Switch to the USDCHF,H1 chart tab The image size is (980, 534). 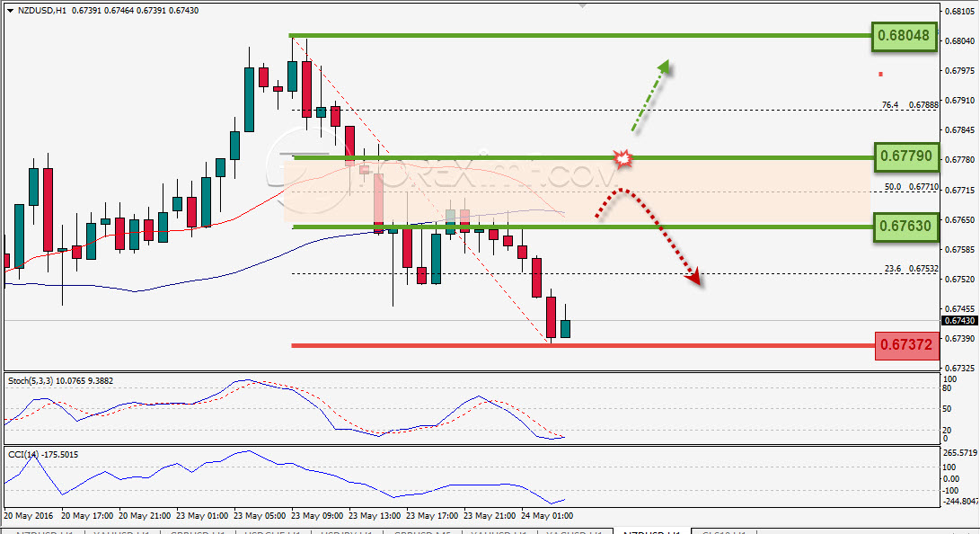pos(272,532)
